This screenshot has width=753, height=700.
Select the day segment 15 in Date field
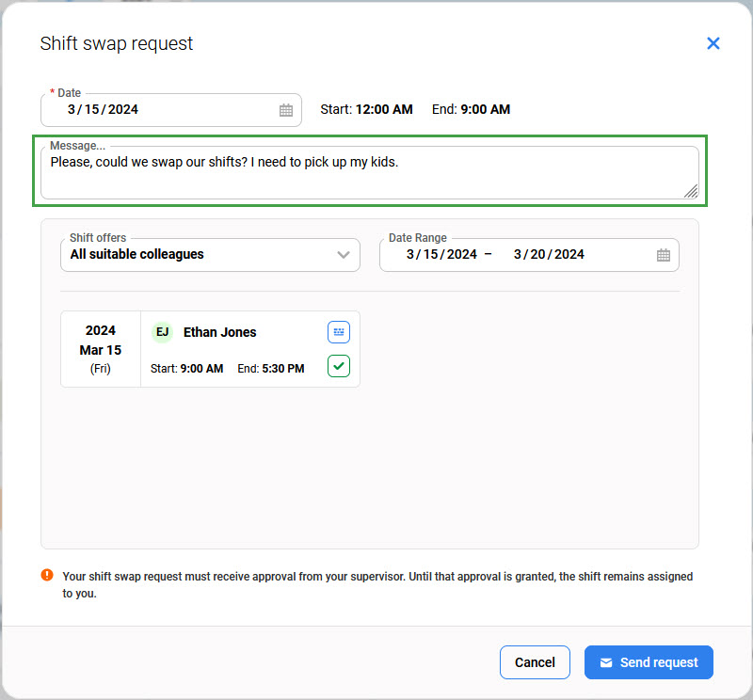click(x=91, y=109)
